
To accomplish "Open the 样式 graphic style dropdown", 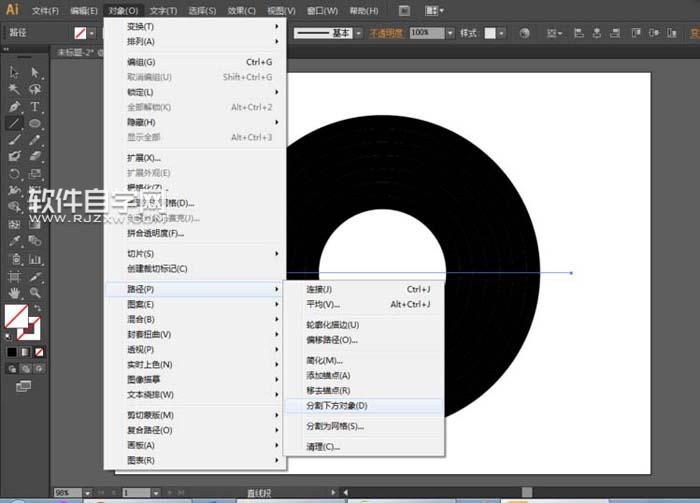I will (x=501, y=33).
